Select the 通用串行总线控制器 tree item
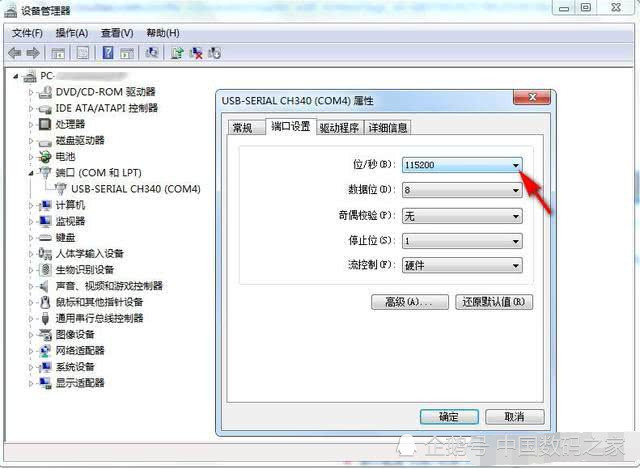 100,318
